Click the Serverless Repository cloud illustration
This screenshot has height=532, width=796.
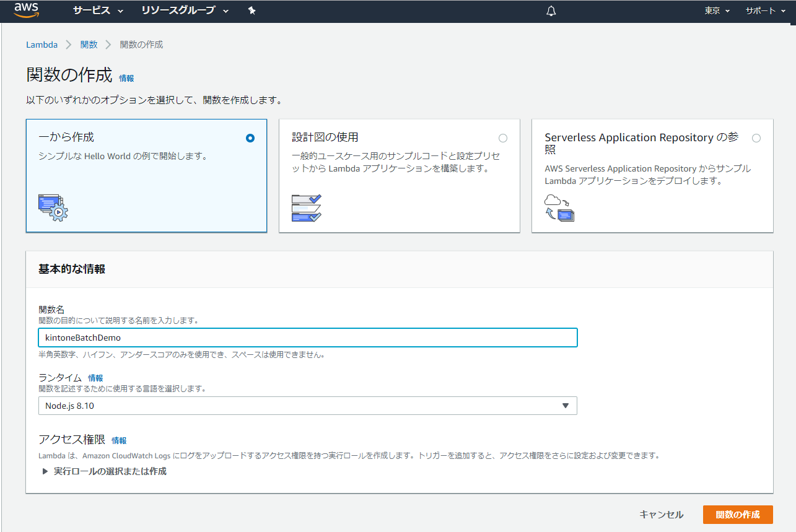559,207
